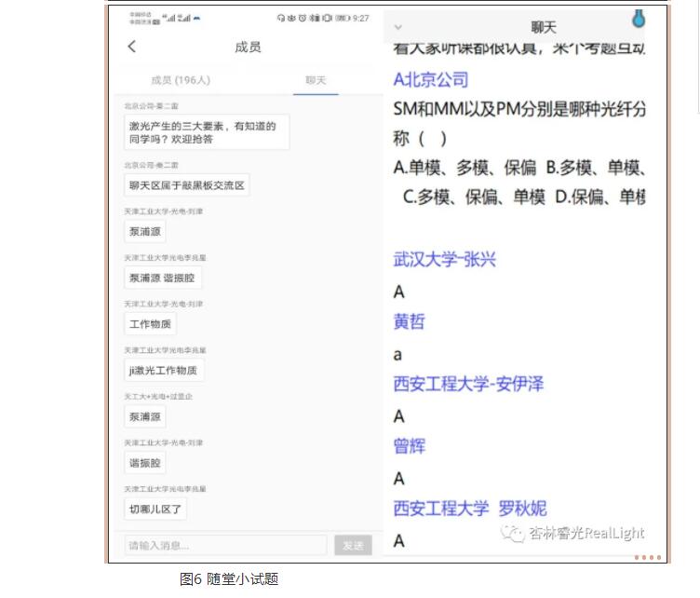Tap the 聊天区属于敲黑板交流区 message bubble
This screenshot has width=700, height=598.
tap(187, 185)
